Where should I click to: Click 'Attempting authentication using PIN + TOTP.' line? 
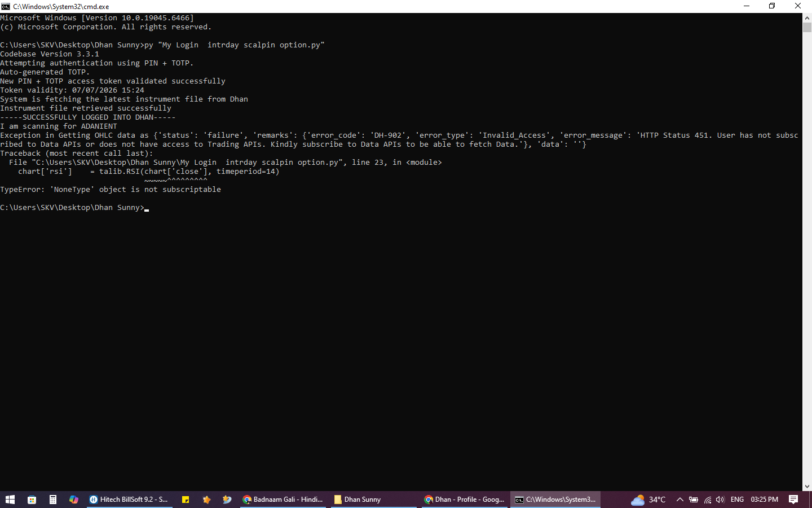pos(97,63)
